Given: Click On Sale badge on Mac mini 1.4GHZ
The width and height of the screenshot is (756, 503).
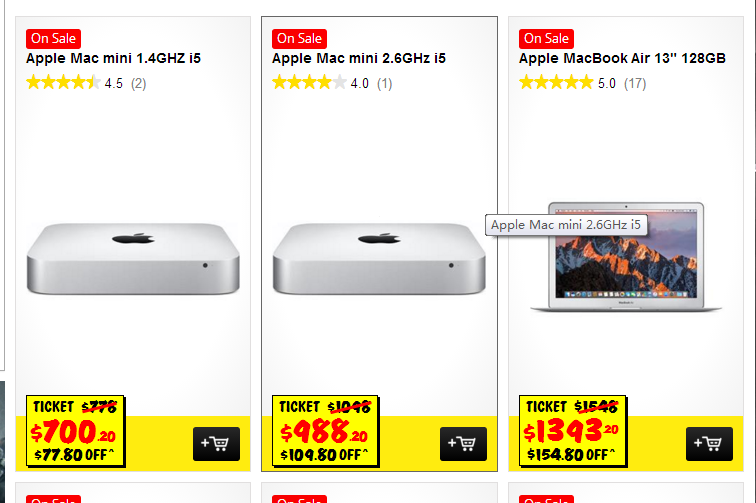Looking at the screenshot, I should [54, 39].
